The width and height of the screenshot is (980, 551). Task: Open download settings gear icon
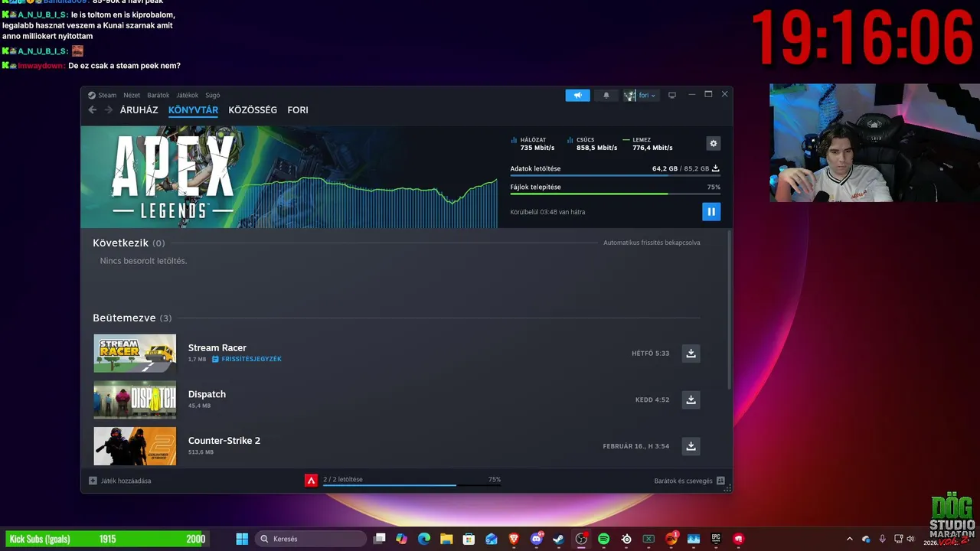(x=714, y=143)
